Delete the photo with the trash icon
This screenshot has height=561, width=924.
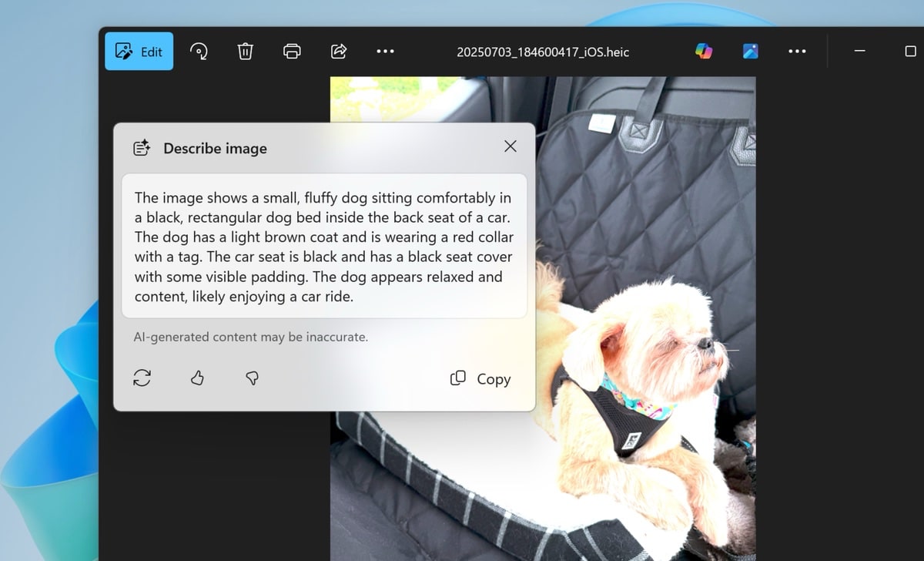tap(245, 52)
